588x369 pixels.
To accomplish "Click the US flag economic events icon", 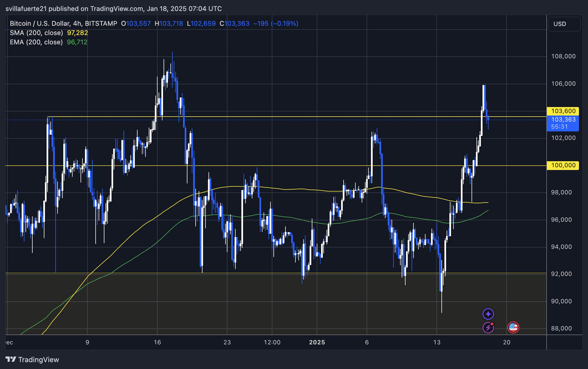I will click(x=513, y=327).
